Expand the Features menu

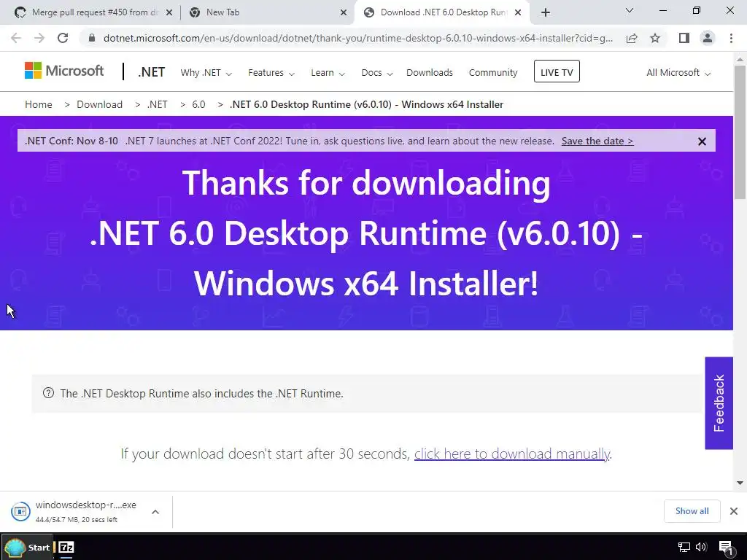point(271,73)
